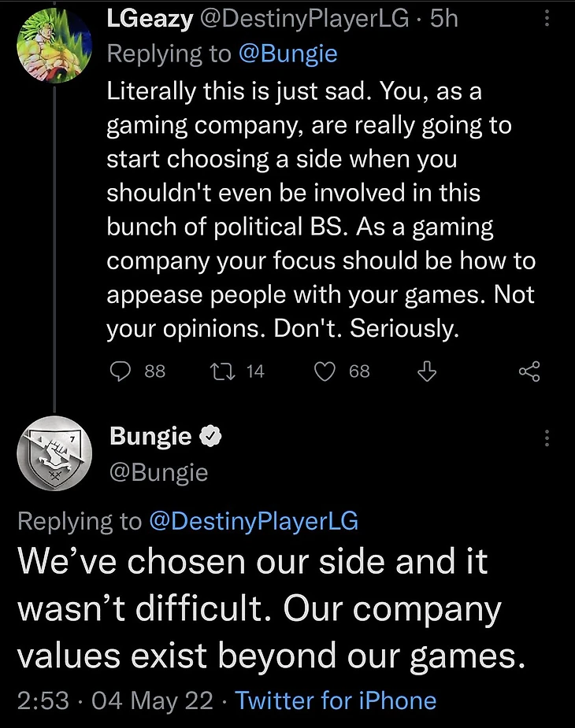
Task: Click the downward arrow icon under LGeazy's tweet
Action: tap(426, 371)
